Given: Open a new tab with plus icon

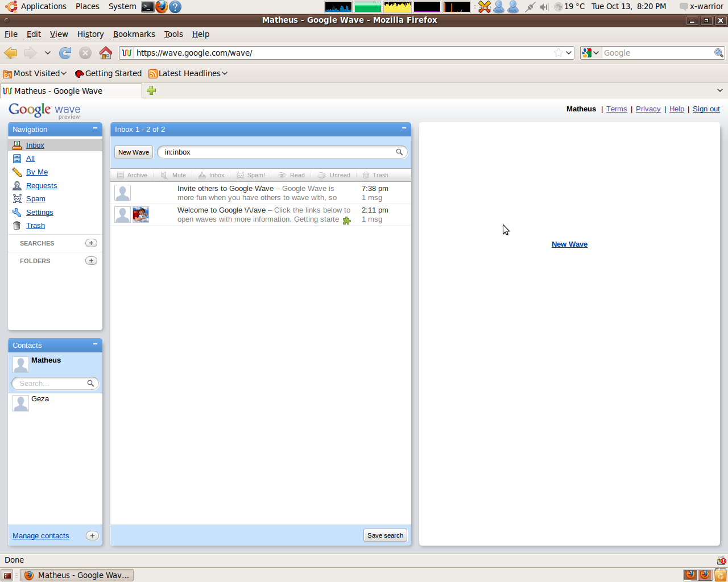Looking at the screenshot, I should click(151, 90).
